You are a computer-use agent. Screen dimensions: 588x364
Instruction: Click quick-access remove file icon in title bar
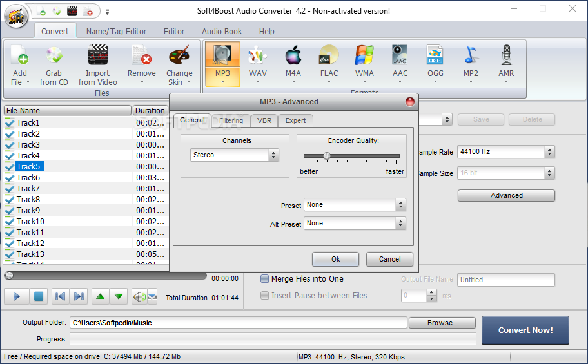pyautogui.click(x=88, y=11)
